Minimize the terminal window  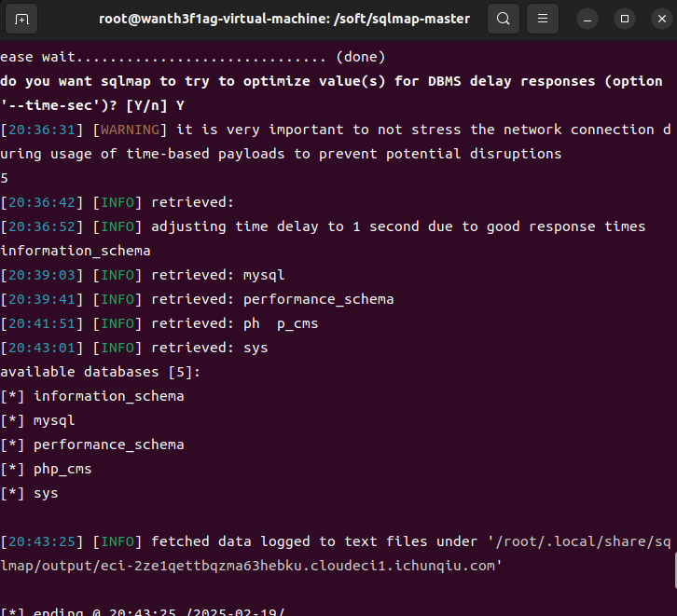(589, 19)
